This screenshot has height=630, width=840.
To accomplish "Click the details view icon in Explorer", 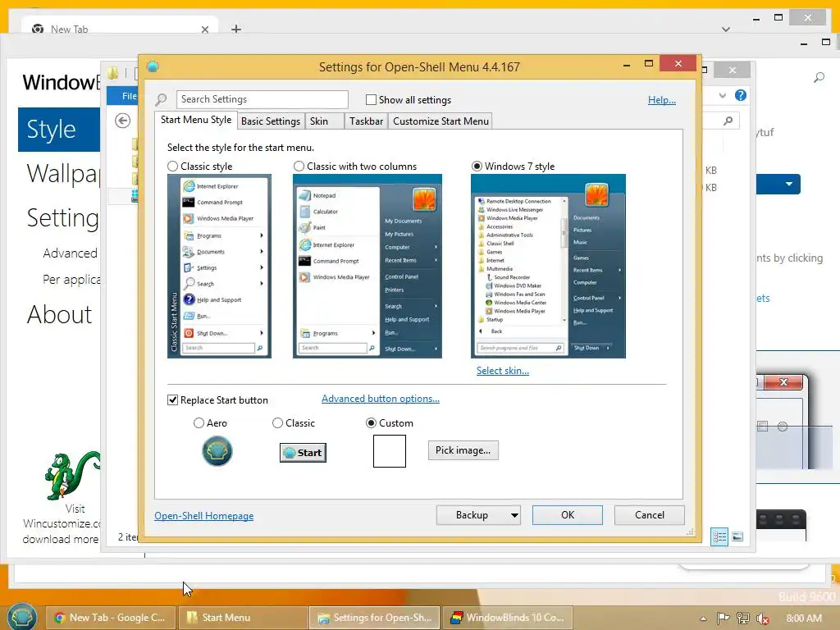I will [x=719, y=536].
